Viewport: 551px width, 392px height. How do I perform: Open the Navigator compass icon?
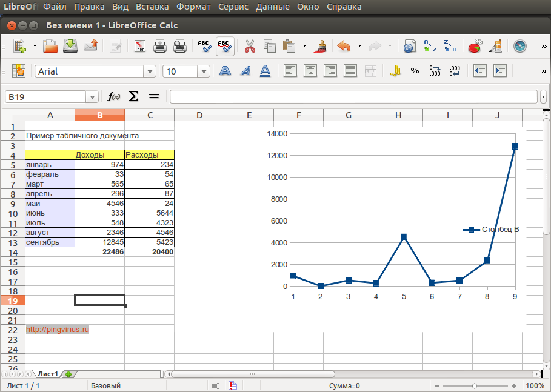[x=519, y=46]
